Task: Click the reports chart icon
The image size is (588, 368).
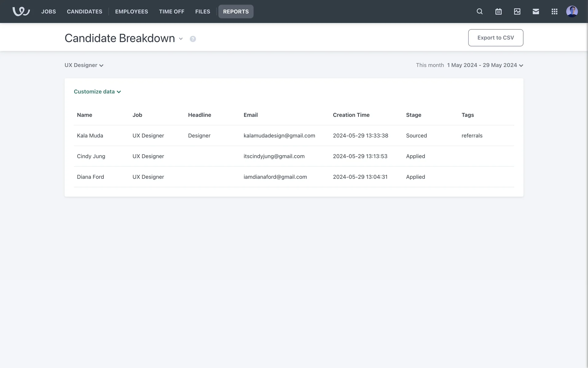Action: click(x=517, y=11)
